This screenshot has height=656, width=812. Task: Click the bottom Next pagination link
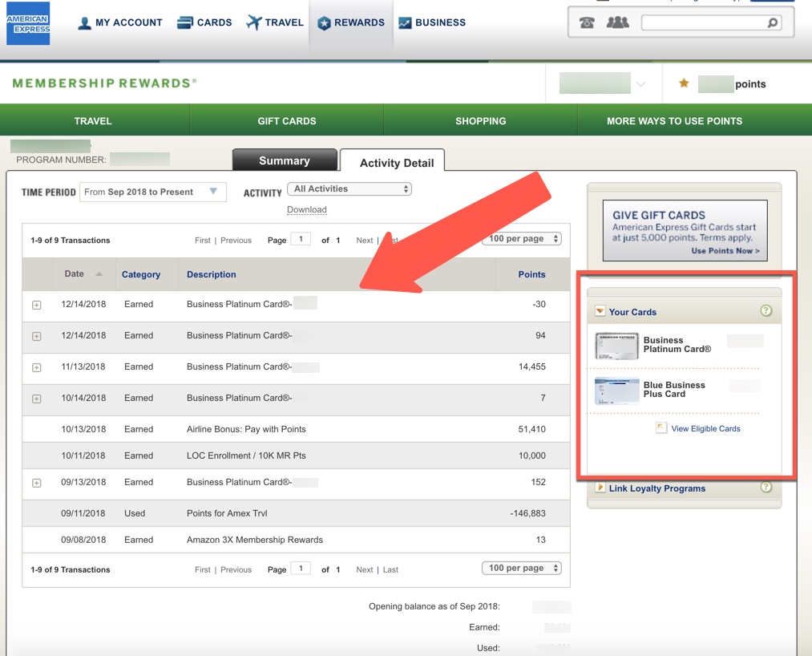point(365,569)
